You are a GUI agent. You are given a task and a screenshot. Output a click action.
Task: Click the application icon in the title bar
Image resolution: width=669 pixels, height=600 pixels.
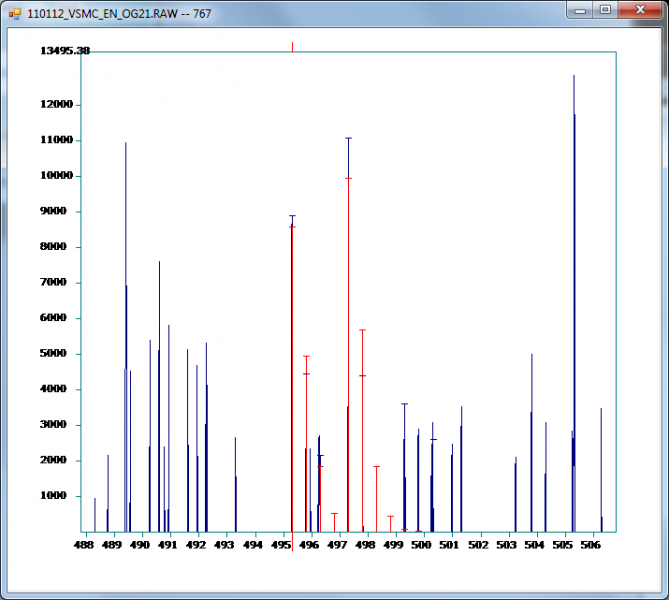pyautogui.click(x=15, y=11)
